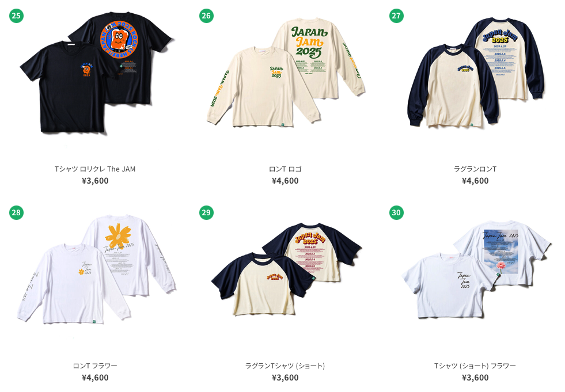
Task: Click the Tシャツ (ショート) フラワー title
Action: tap(475, 366)
